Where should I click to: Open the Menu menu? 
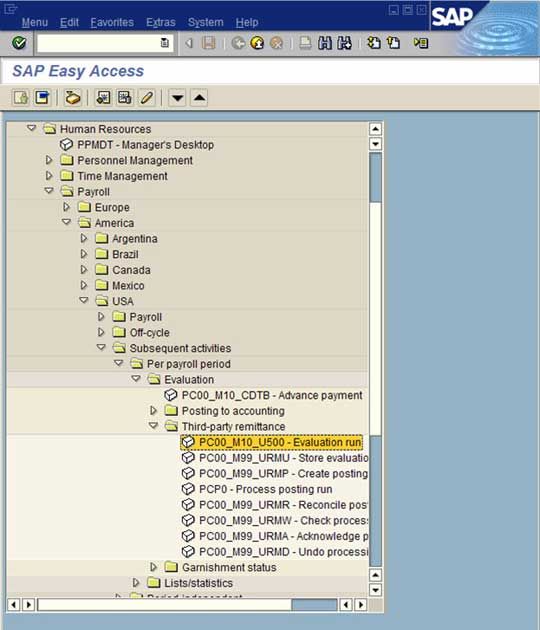(x=35, y=22)
